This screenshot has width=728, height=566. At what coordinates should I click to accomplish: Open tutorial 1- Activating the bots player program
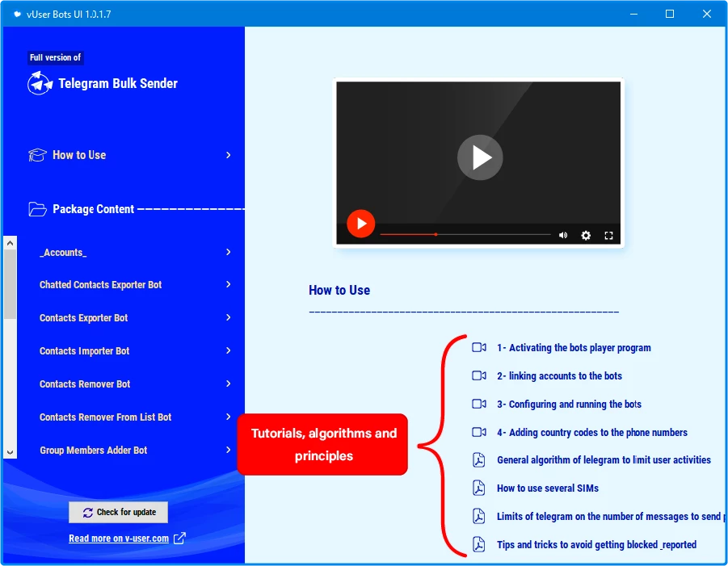click(x=574, y=347)
